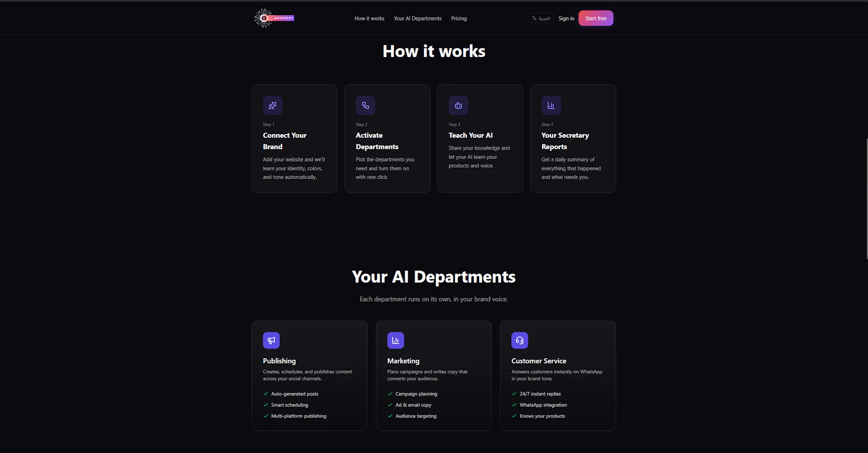Click the checkmark beside Campaign planning
Viewport: 868px width, 453px height.
(390, 394)
